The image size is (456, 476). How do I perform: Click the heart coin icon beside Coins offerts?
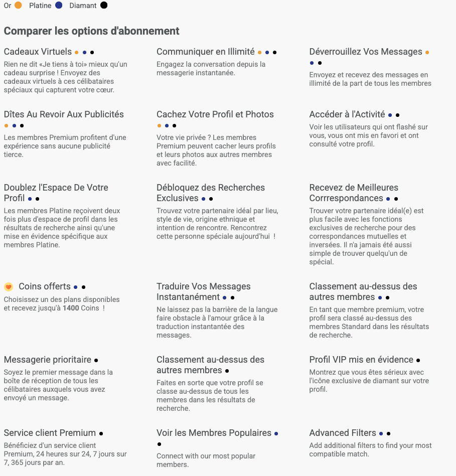pyautogui.click(x=9, y=287)
